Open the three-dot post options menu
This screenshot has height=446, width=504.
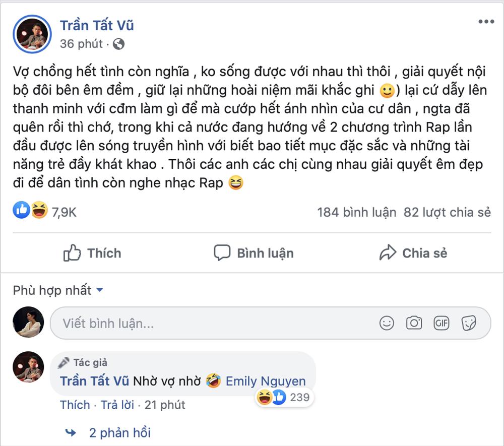[x=486, y=22]
